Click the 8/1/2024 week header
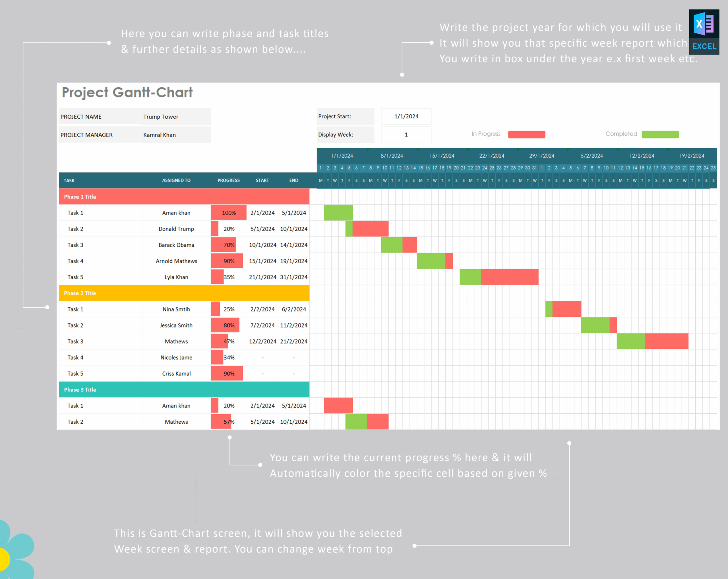The image size is (728, 579). (392, 156)
